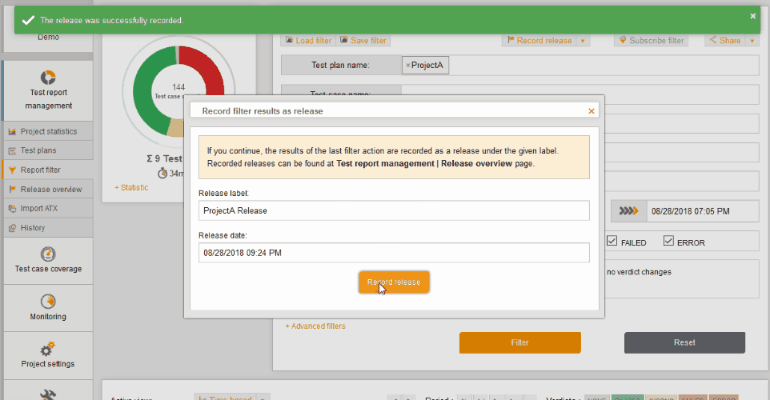Open History page
Screen dimensions: 770x400
(48, 228)
